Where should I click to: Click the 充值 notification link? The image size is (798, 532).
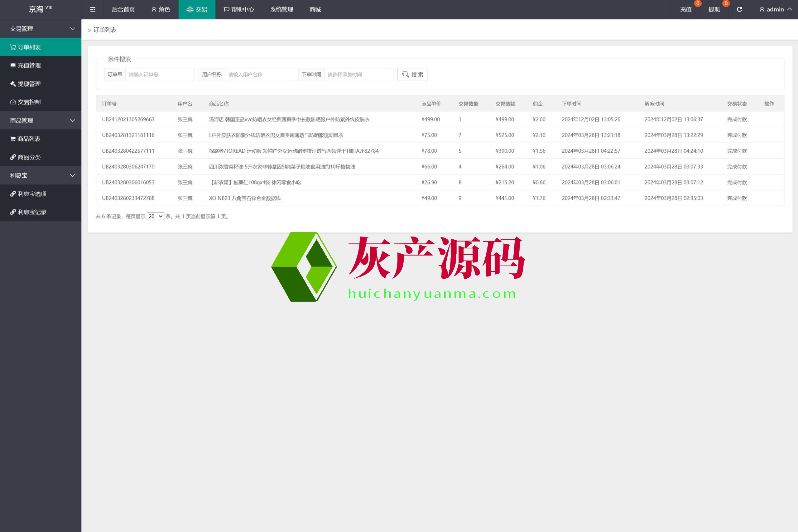coord(685,9)
